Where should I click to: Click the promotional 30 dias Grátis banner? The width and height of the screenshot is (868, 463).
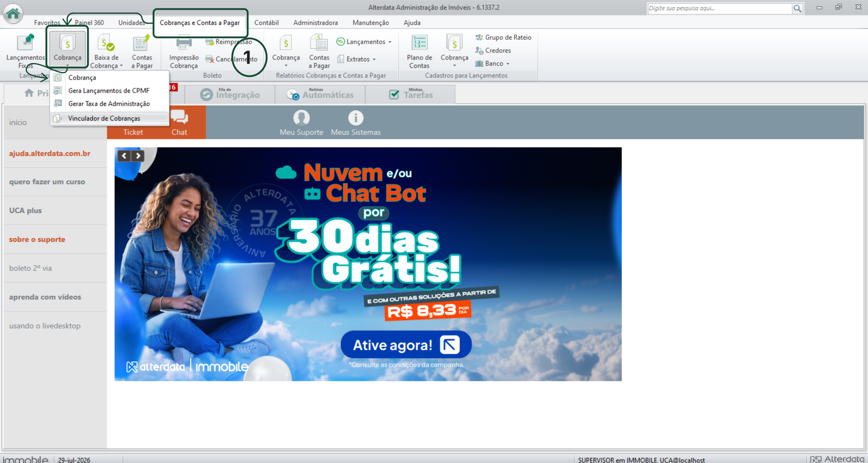[368, 264]
